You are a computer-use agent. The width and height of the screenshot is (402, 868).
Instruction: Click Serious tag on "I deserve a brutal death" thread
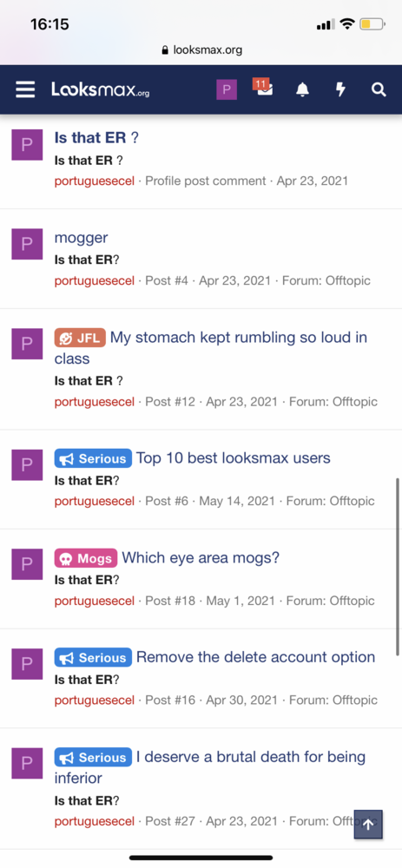pyautogui.click(x=93, y=757)
